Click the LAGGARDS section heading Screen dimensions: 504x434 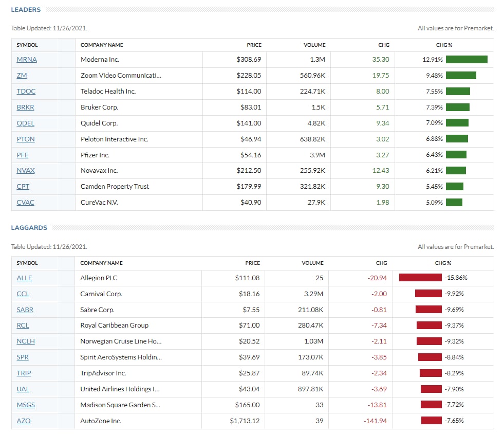point(29,228)
